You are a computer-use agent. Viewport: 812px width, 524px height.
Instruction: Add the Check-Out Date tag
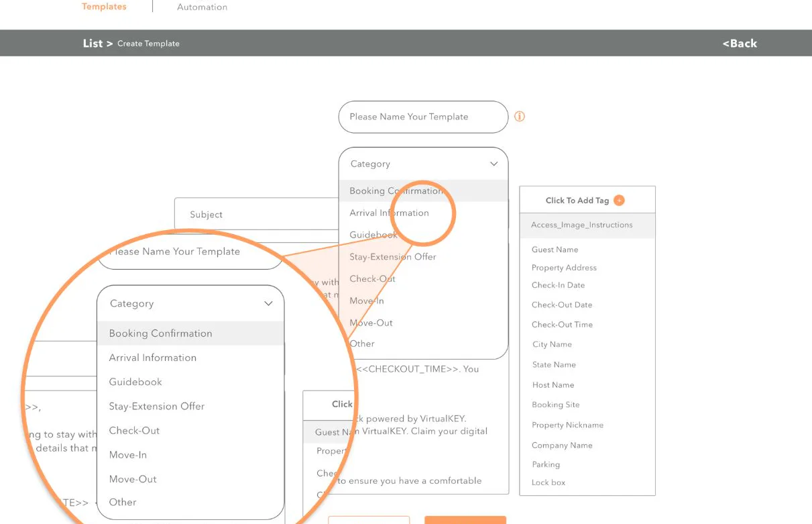(562, 305)
